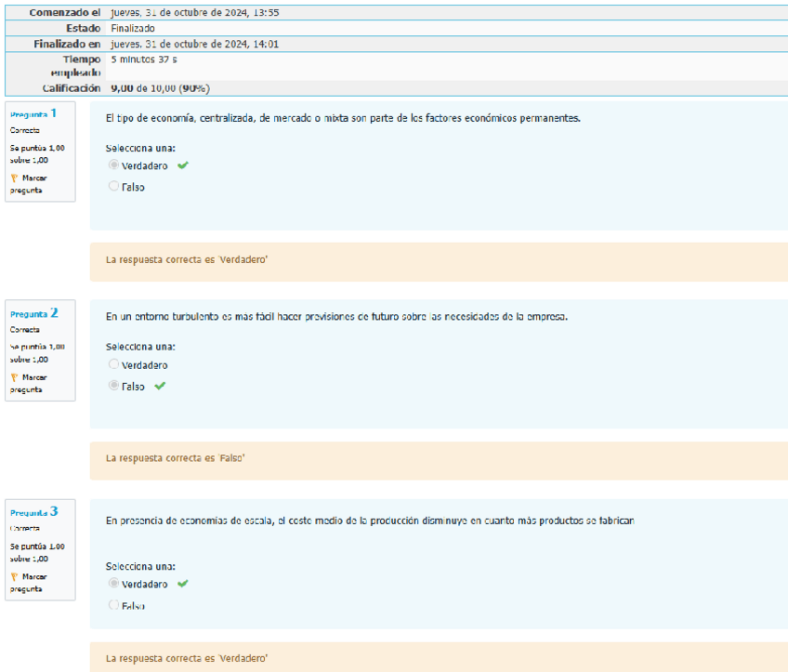Click the Calificación score of 9,00 de 10,00

coord(160,88)
